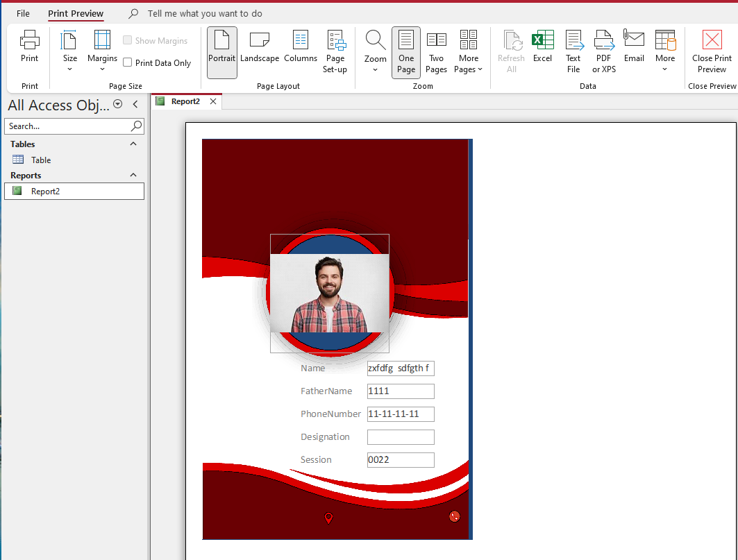Collapse the Tables group
Image resolution: width=738 pixels, height=560 pixels.
coord(134,144)
